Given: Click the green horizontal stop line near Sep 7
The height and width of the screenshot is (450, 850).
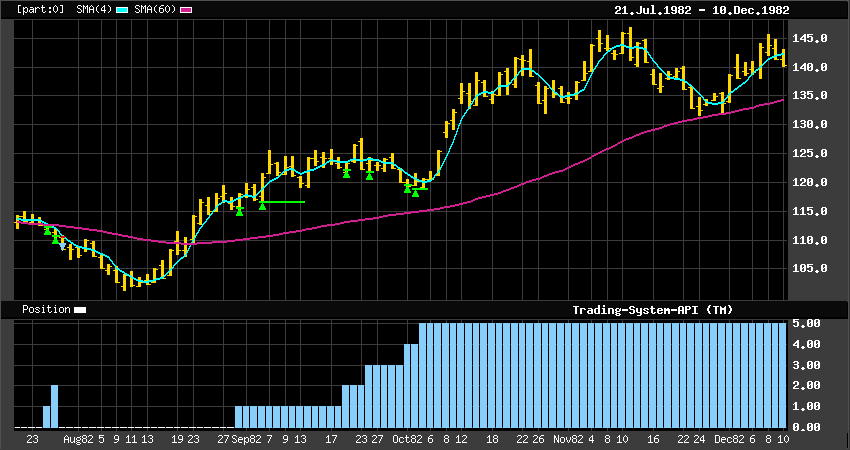Looking at the screenshot, I should (x=282, y=202).
